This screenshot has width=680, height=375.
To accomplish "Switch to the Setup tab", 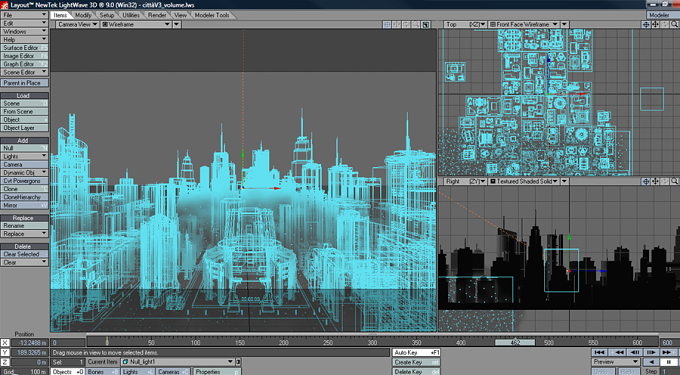I will [107, 15].
